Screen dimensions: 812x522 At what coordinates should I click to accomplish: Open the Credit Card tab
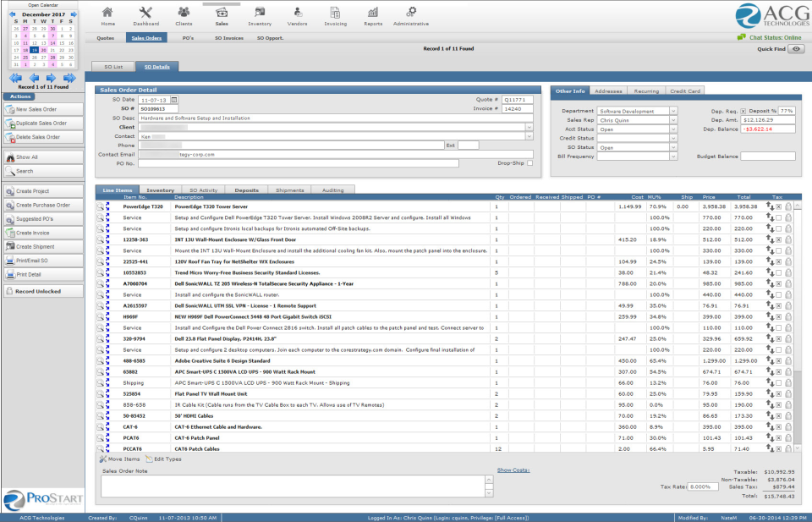[684, 91]
